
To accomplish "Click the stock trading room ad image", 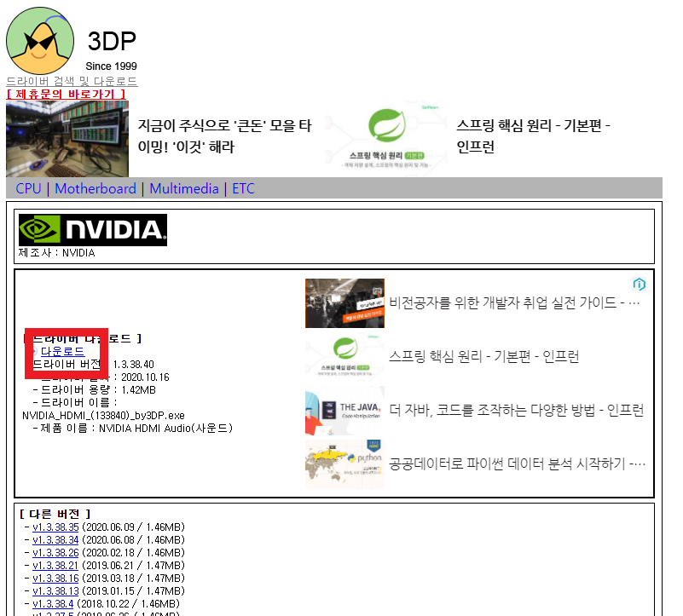I will [x=67, y=139].
